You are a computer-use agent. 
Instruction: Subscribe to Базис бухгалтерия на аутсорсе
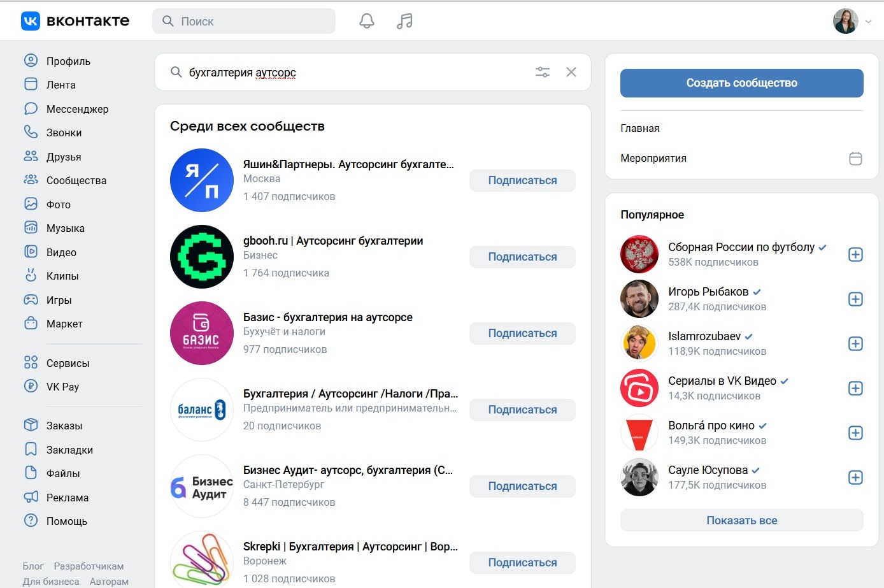522,333
